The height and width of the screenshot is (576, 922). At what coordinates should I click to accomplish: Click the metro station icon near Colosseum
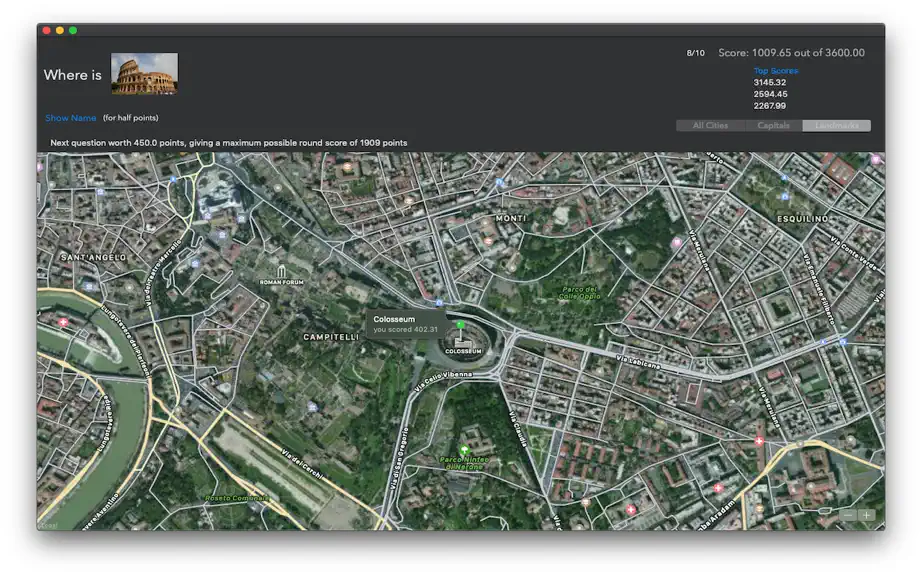click(x=439, y=303)
